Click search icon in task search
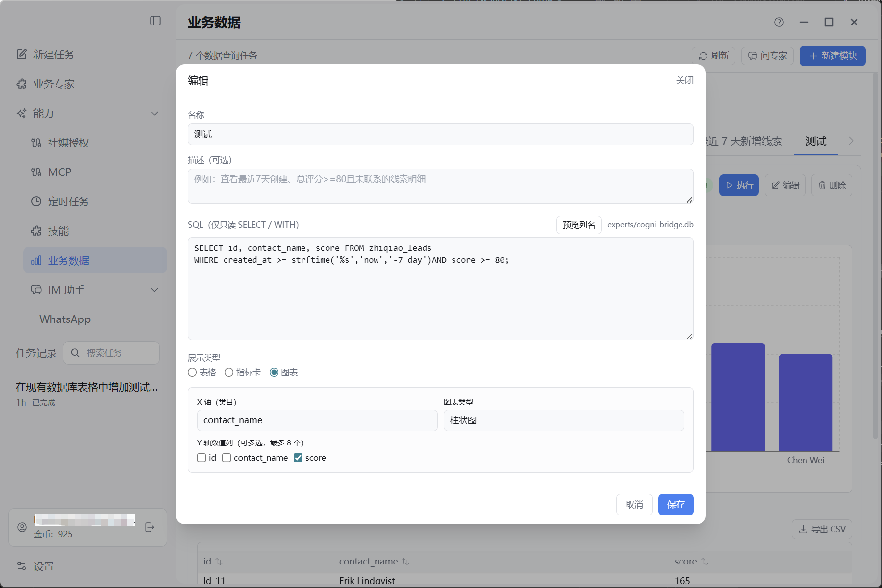This screenshot has width=882, height=588. point(75,353)
